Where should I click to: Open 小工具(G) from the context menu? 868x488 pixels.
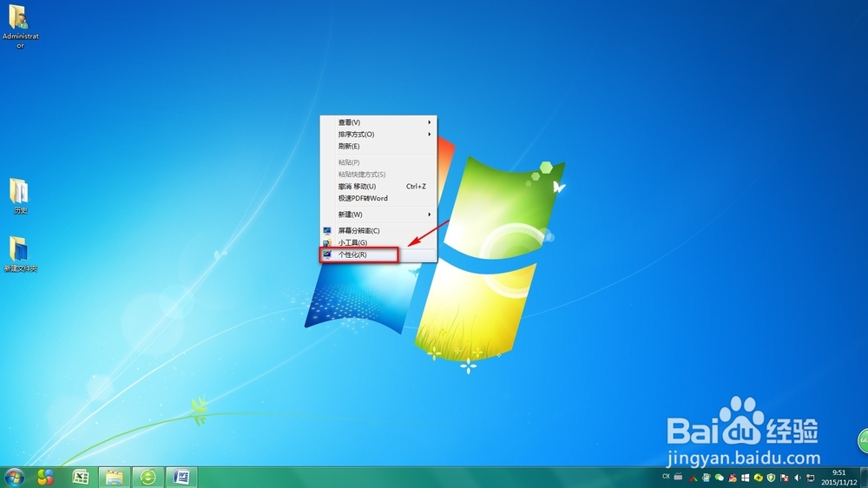point(378,242)
